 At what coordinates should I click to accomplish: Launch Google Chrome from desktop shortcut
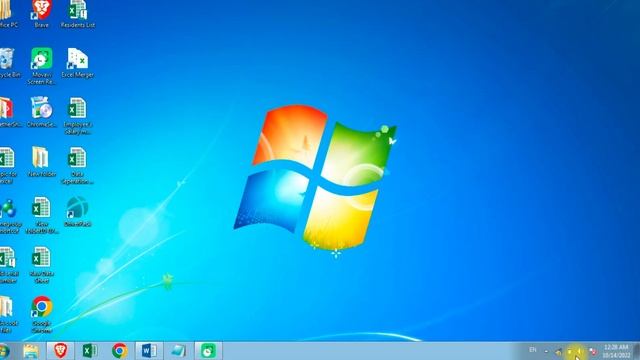click(42, 314)
